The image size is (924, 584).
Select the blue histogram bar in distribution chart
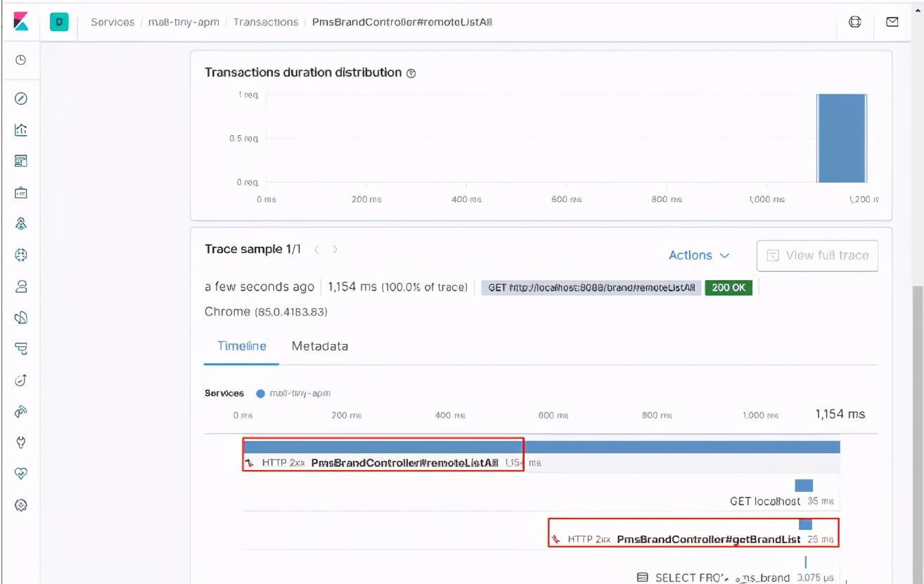coord(841,139)
